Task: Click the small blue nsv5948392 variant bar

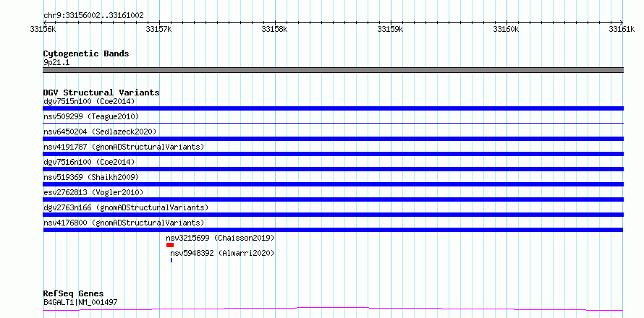Action: (x=171, y=260)
